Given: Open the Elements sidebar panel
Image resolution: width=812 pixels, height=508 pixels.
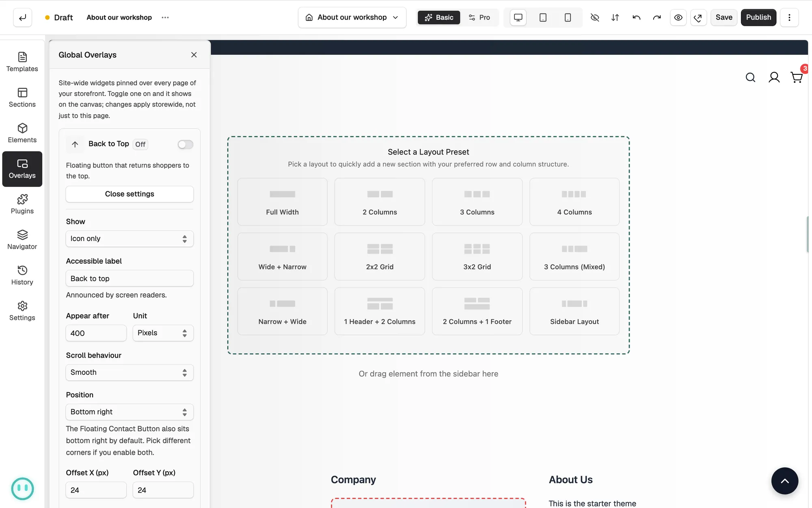Looking at the screenshot, I should coord(22,133).
